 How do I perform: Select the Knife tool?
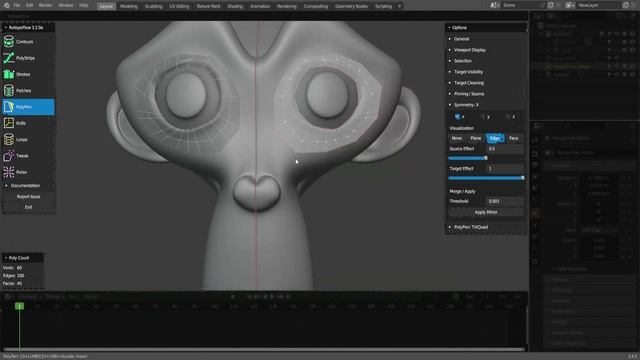(x=28, y=123)
